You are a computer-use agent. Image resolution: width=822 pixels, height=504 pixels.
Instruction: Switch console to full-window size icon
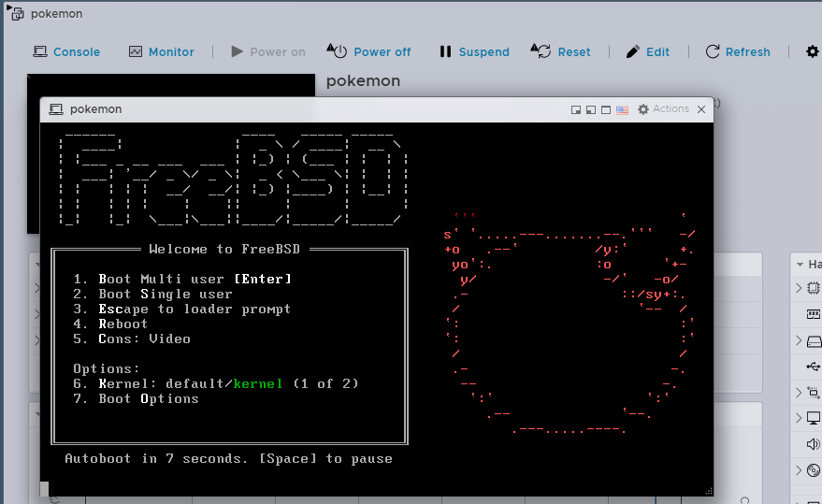(605, 109)
